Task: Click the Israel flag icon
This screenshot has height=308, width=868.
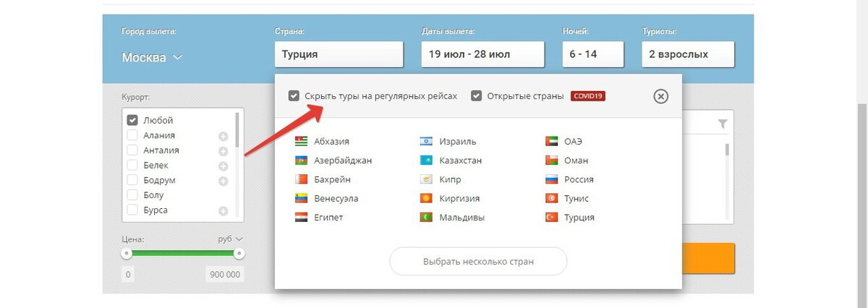Action: tap(426, 142)
